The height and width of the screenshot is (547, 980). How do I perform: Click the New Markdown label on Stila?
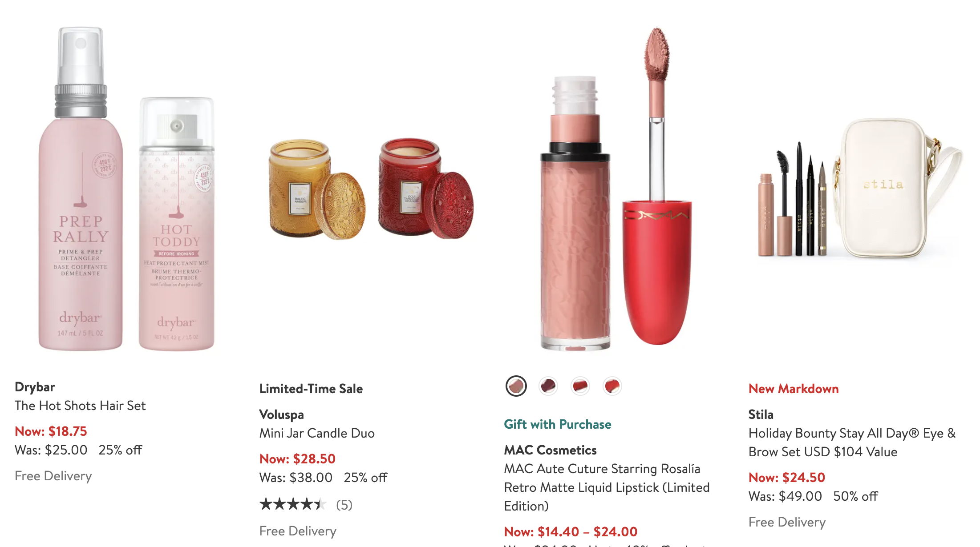pyautogui.click(x=794, y=389)
